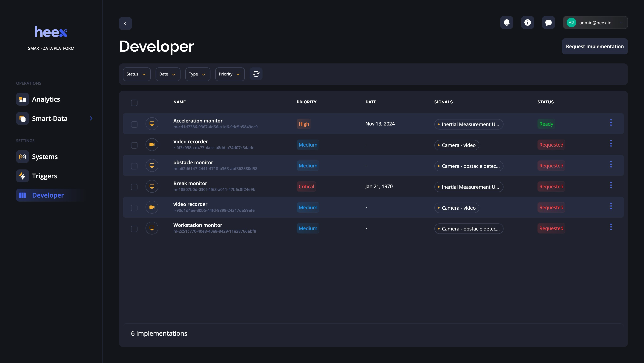Click monitor icon for obstacle monitor
This screenshot has height=363, width=644.
[152, 165]
